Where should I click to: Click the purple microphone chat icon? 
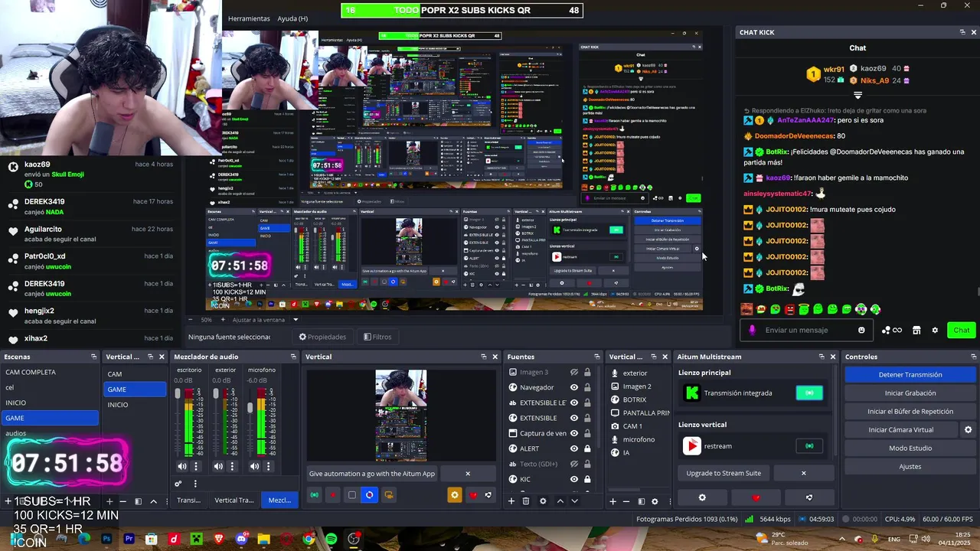(x=753, y=330)
